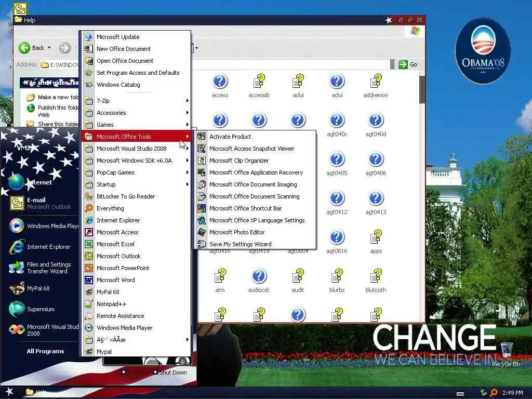The height and width of the screenshot is (399, 532).
Task: Expand the Startup folder
Action: pos(136,184)
